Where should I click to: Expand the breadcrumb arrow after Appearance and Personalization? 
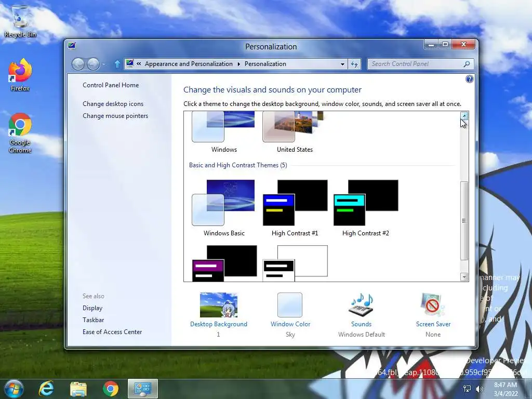point(239,64)
